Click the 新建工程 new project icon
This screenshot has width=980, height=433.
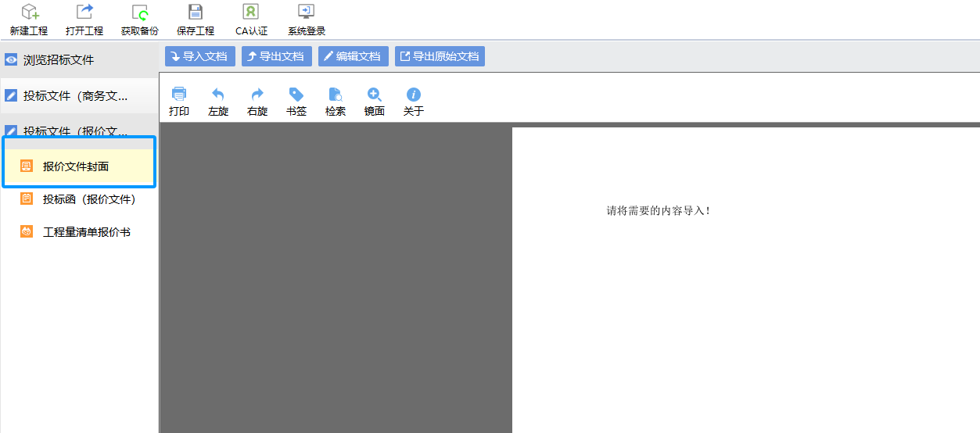point(29,13)
